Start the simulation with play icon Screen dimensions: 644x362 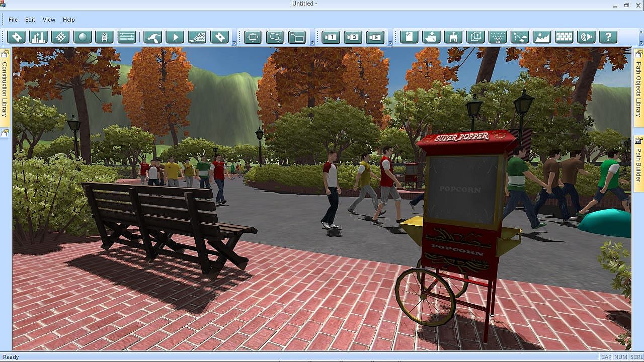click(x=175, y=37)
